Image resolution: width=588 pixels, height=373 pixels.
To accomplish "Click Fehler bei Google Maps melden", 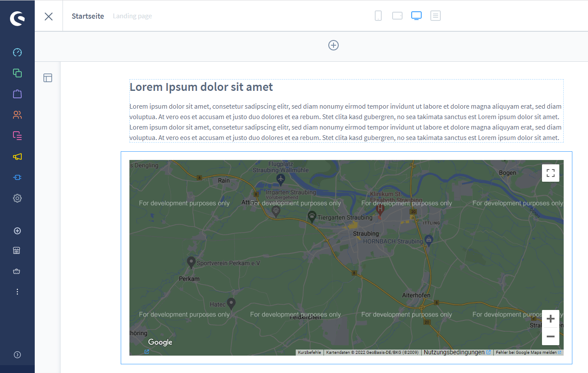I will tap(529, 353).
